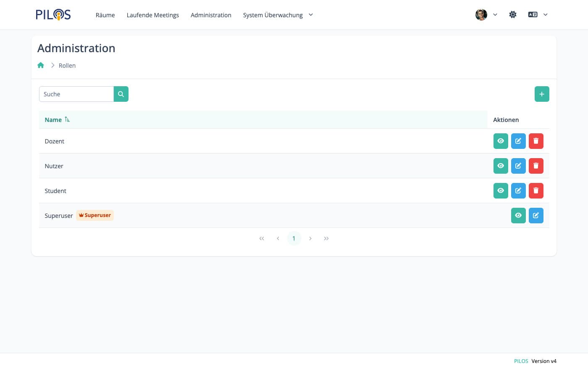Click the PILOS footer link
This screenshot has height=368, width=588.
pyautogui.click(x=521, y=361)
